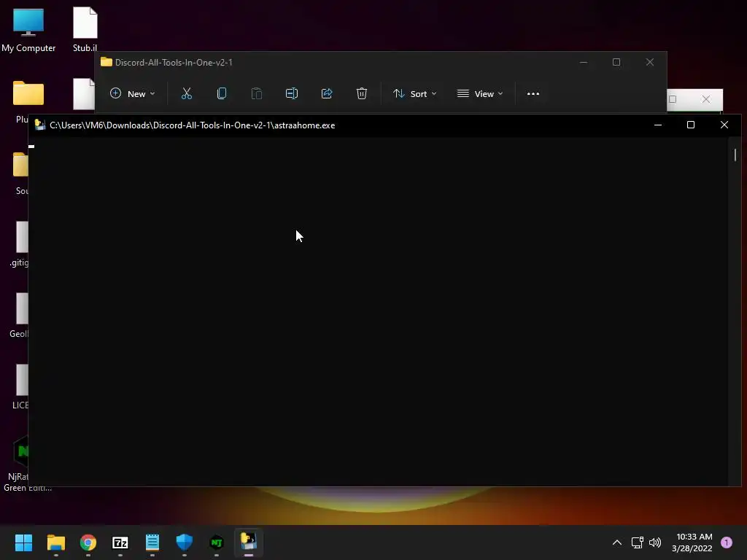Viewport: 747px width, 560px height.
Task: Open the View dropdown menu
Action: [x=480, y=94]
